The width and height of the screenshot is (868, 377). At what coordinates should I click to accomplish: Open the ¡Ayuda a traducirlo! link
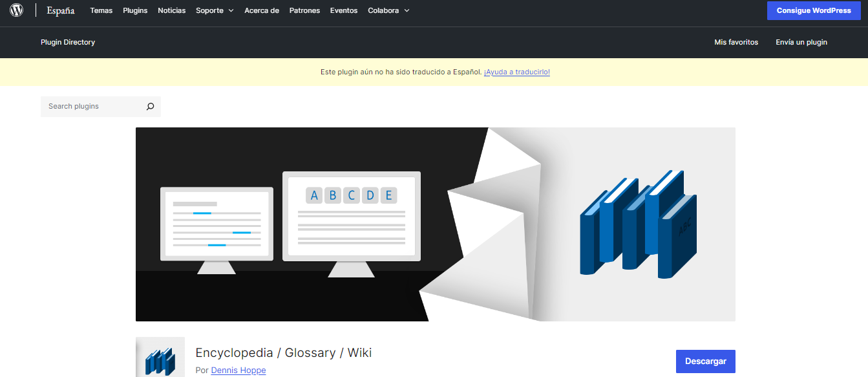click(x=516, y=72)
